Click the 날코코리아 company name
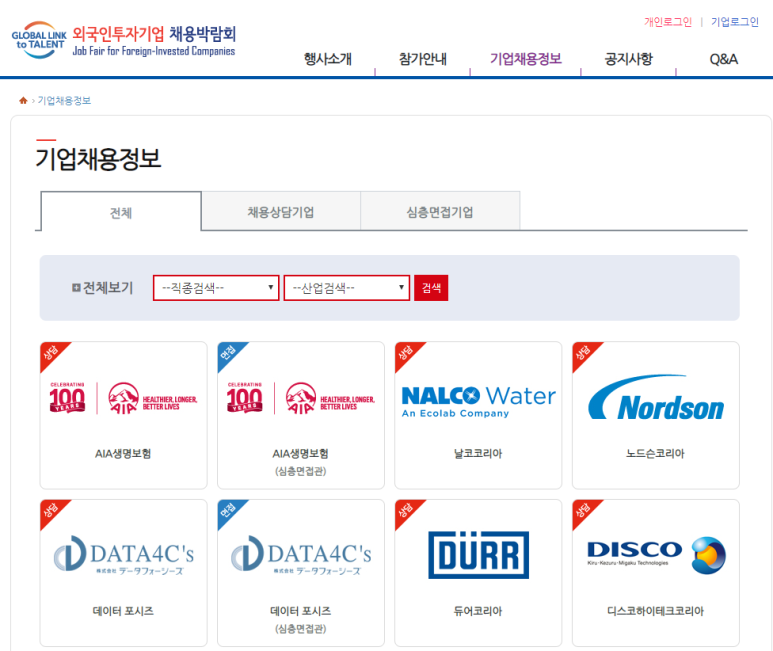 478,453
